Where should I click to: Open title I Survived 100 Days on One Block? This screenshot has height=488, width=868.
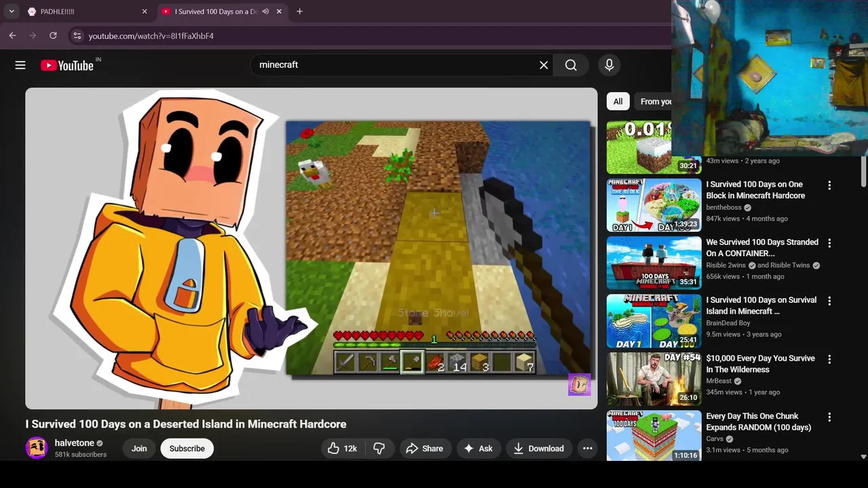755,190
